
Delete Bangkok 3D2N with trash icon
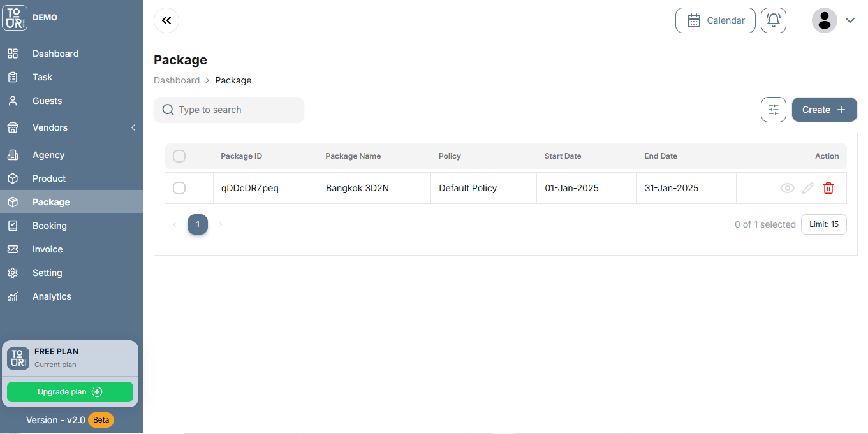828,188
